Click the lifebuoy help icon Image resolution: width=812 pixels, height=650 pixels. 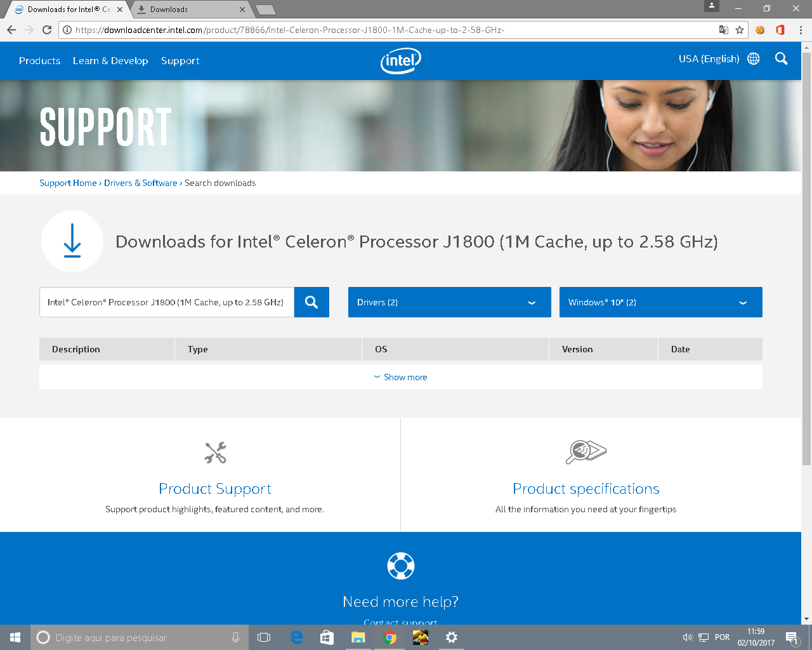click(x=401, y=566)
